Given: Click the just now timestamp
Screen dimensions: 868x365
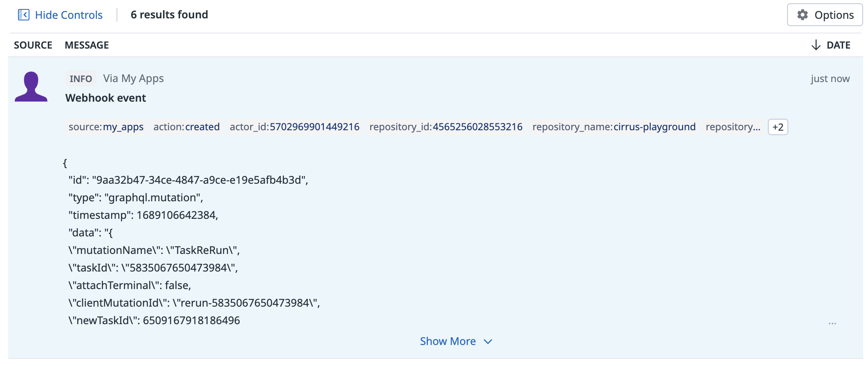Looking at the screenshot, I should (830, 79).
